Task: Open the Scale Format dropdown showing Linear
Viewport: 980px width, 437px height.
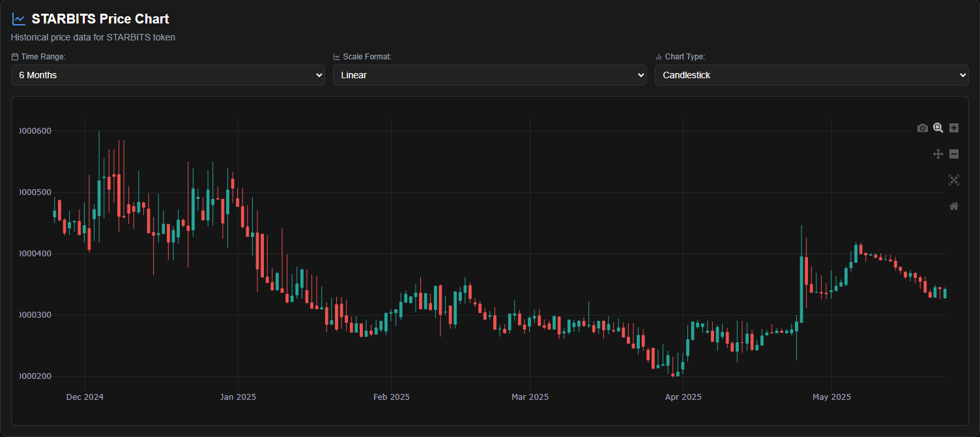Action: point(490,75)
